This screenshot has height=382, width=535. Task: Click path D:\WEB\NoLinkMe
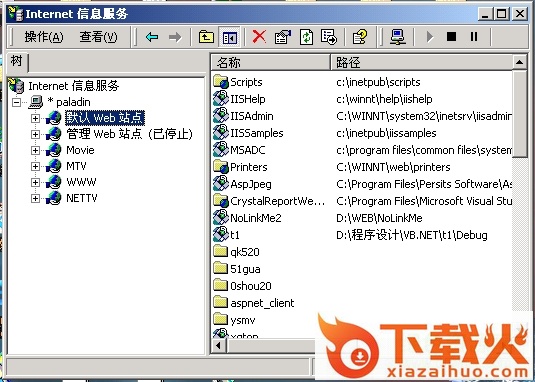pos(379,218)
